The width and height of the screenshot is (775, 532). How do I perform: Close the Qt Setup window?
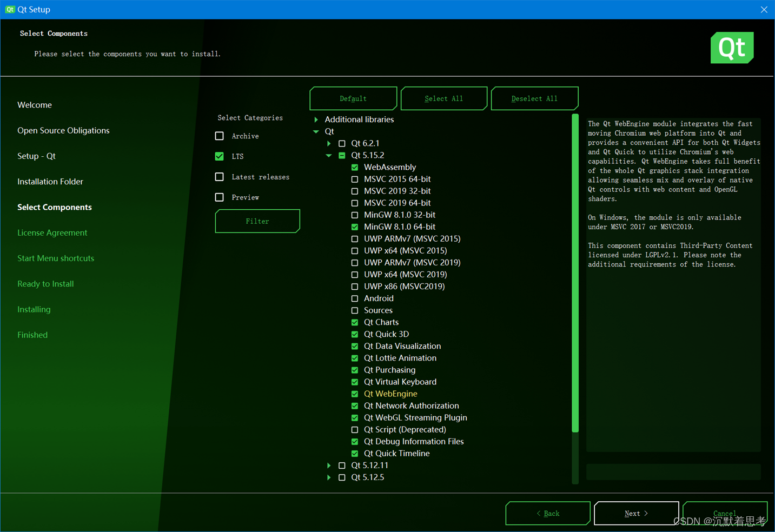pos(764,9)
